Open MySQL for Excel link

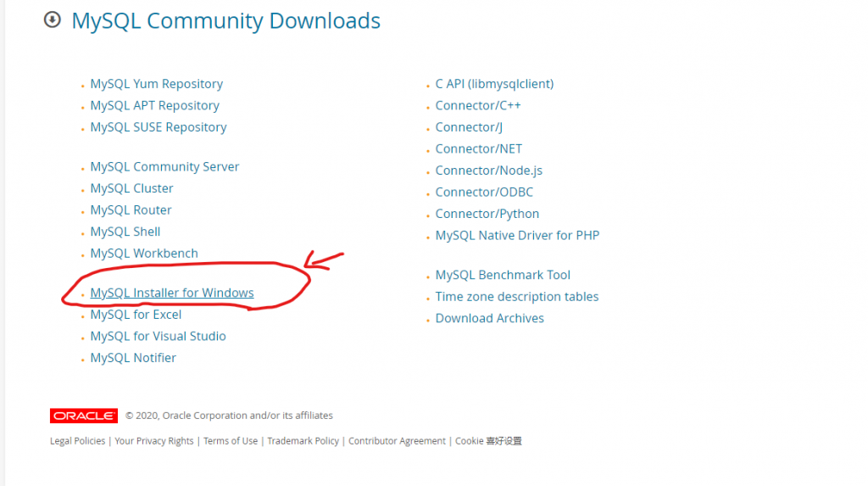136,314
